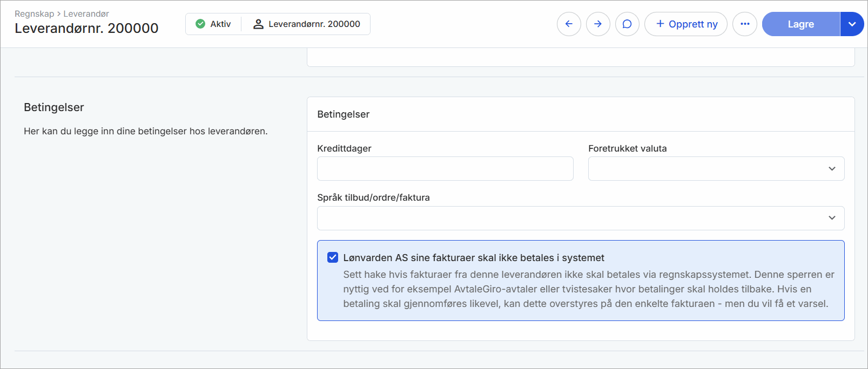Open the Språk tilbud/ordre/faktura dropdown
Image resolution: width=868 pixels, height=369 pixels.
point(581,218)
